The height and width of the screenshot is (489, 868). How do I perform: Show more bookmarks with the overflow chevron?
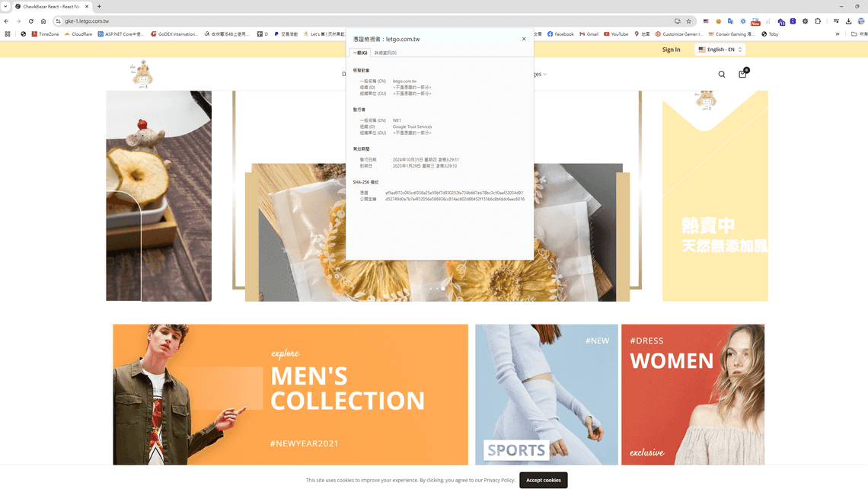point(838,34)
